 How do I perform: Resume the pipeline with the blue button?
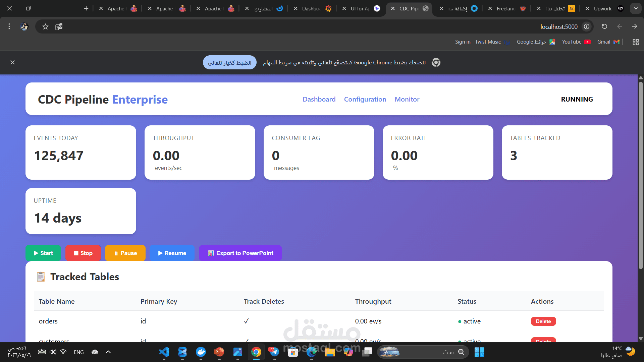172,253
